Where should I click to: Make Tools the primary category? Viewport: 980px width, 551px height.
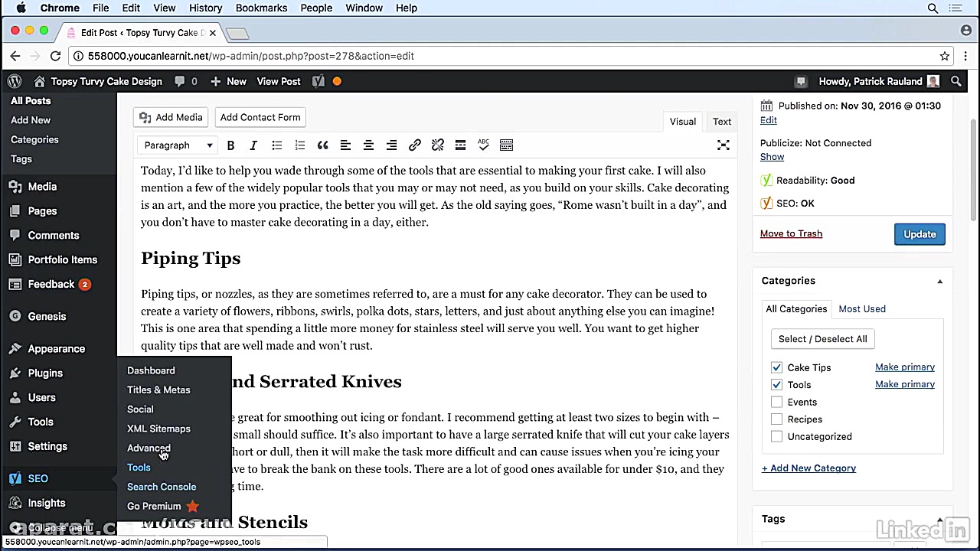point(905,384)
